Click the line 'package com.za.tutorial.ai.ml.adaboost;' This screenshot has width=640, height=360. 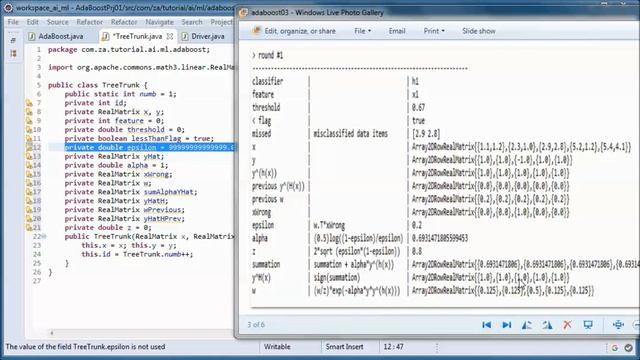pyautogui.click(x=129, y=49)
